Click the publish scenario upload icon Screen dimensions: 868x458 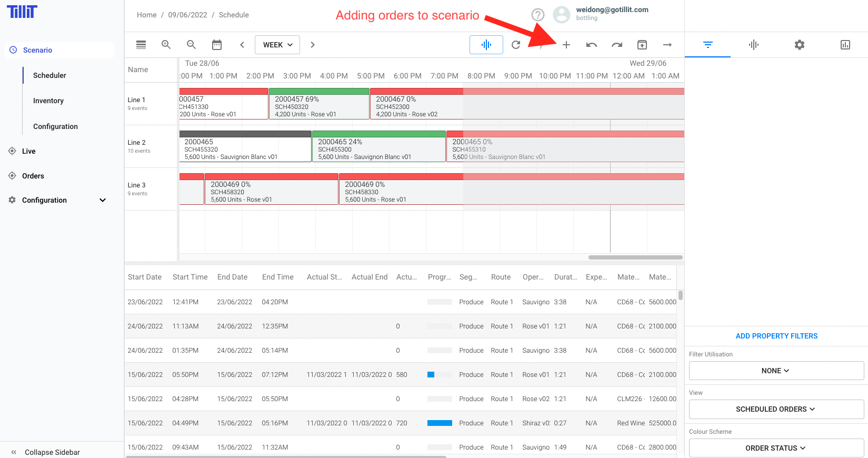tap(642, 45)
